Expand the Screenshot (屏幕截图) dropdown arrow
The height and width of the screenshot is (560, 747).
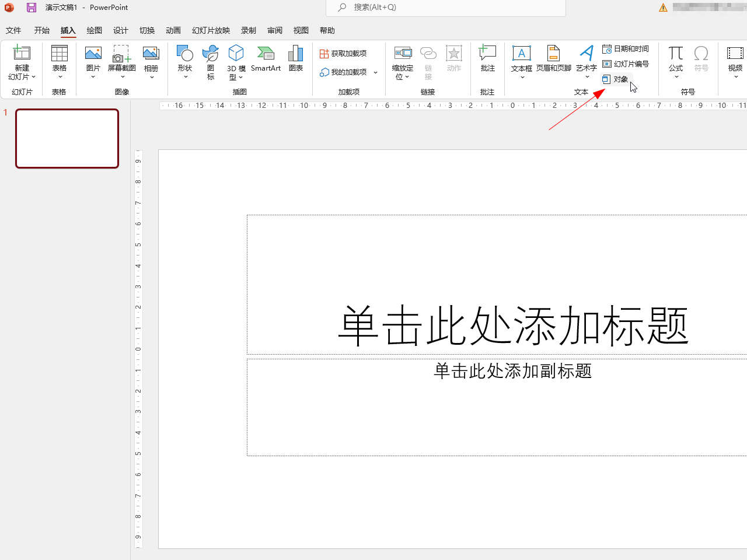(x=122, y=77)
